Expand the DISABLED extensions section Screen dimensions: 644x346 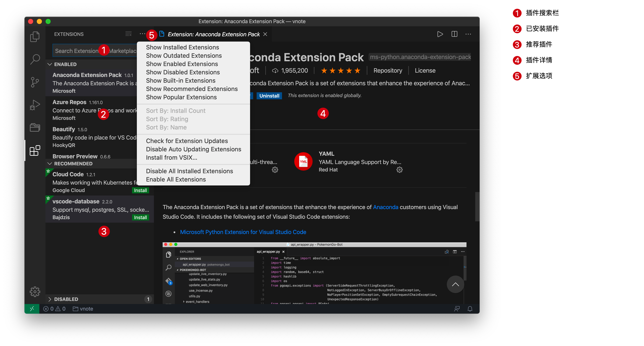[50, 299]
